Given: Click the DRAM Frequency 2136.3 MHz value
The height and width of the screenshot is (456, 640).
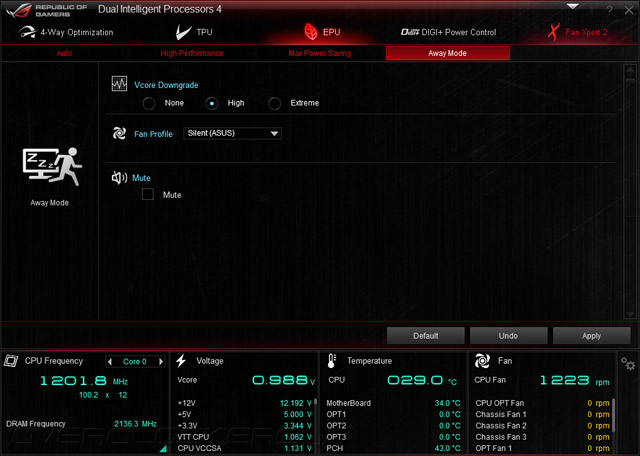Looking at the screenshot, I should click(x=136, y=424).
